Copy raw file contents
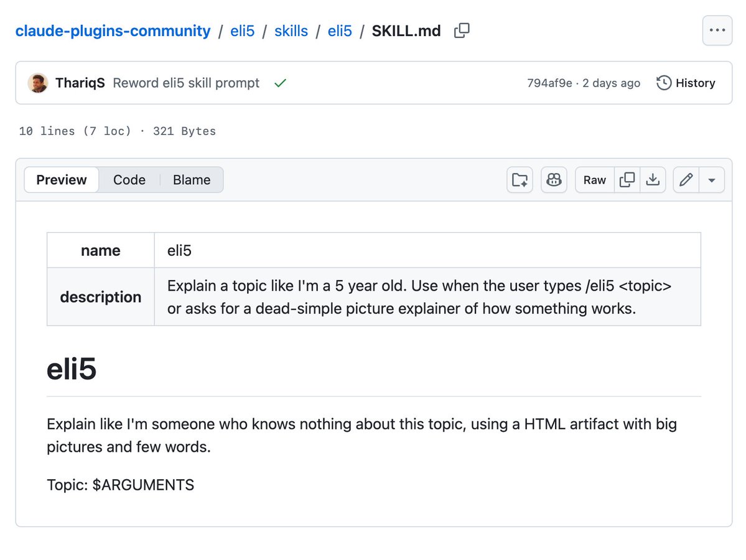This screenshot has height=560, width=746. click(x=627, y=180)
